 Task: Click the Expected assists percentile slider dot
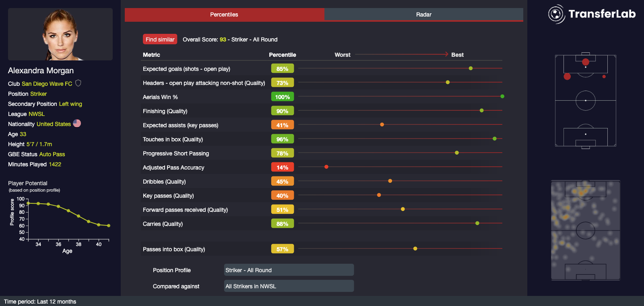382,125
